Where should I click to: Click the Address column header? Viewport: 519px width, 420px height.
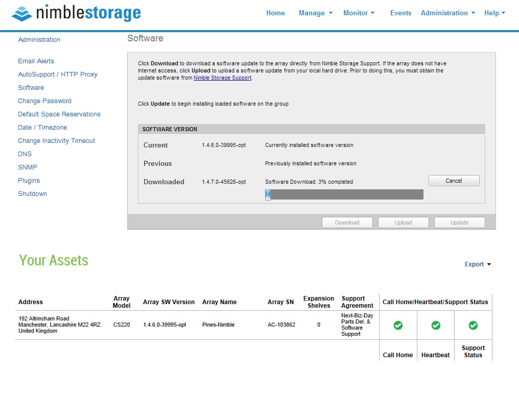31,302
